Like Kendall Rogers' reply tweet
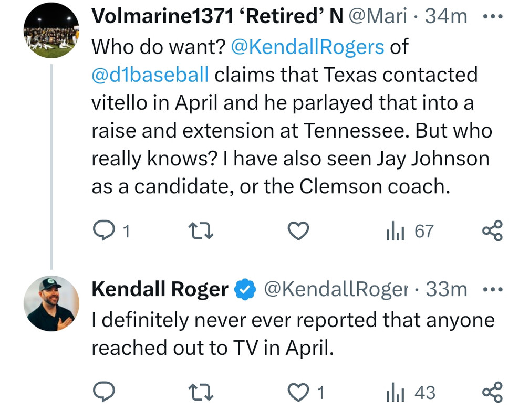The width and height of the screenshot is (529, 420). (299, 392)
